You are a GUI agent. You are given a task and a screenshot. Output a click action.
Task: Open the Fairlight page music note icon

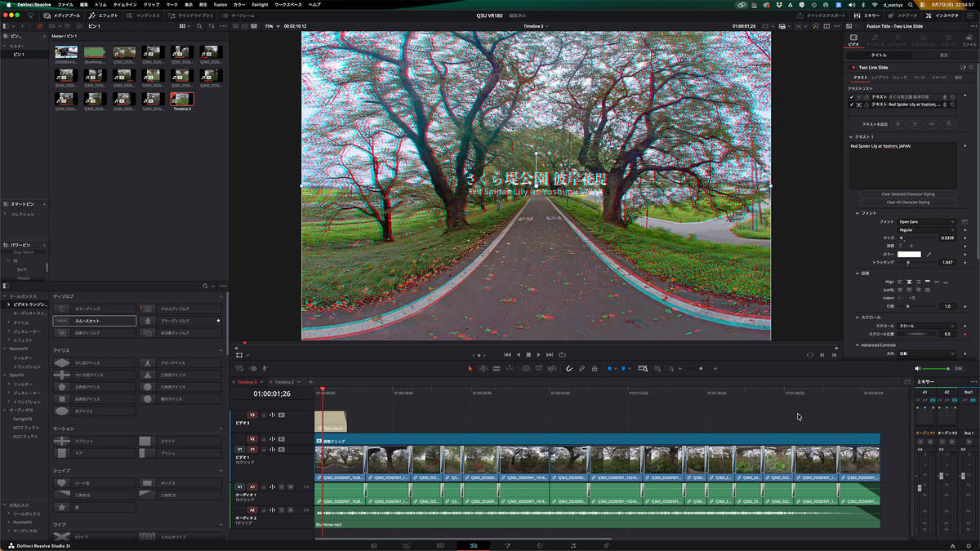573,544
